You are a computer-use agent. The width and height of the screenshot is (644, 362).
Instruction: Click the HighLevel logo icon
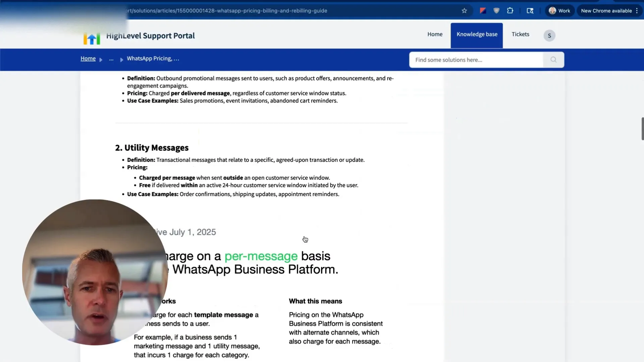[92, 39]
